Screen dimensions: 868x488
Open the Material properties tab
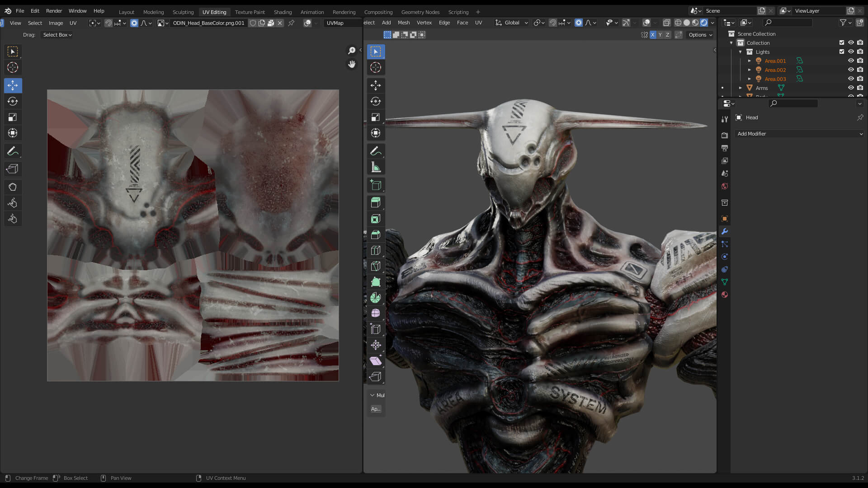[725, 295]
